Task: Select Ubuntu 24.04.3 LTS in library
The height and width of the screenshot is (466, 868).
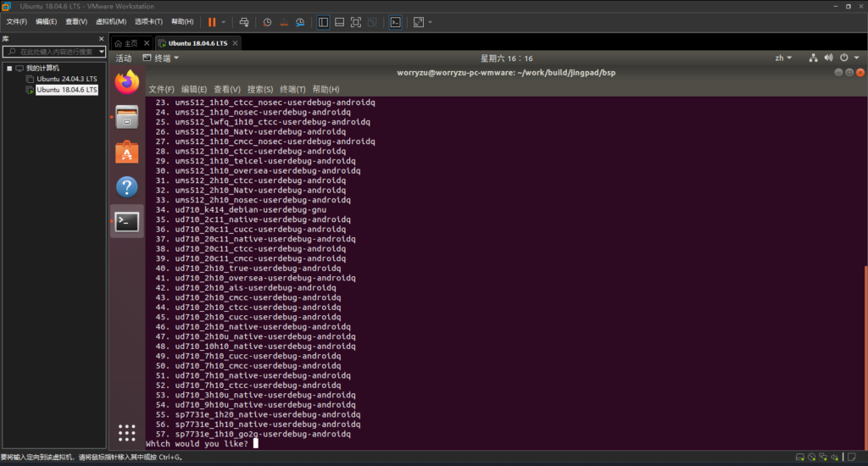Action: tap(66, 79)
